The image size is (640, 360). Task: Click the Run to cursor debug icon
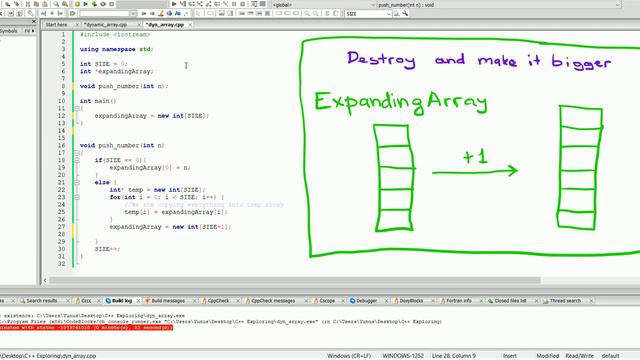183,4
